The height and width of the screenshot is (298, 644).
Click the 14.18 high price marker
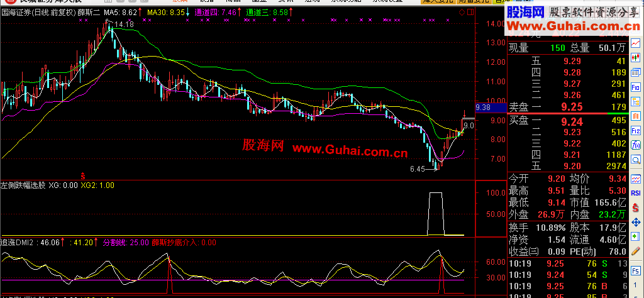(124, 25)
